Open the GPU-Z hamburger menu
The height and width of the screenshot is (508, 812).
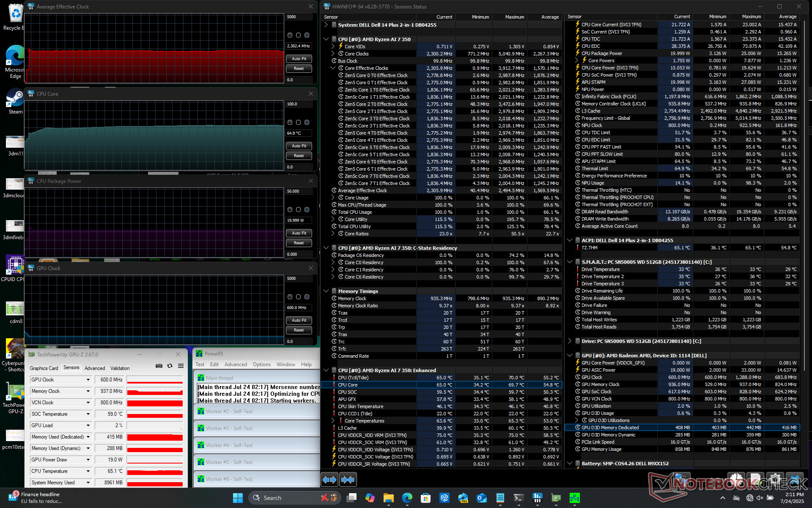(x=181, y=366)
